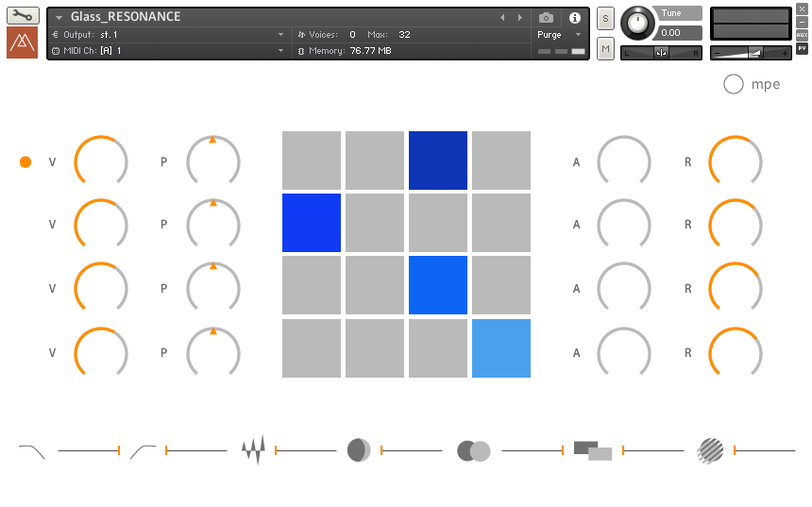Click the striped circle effect icon
This screenshot has width=812, height=507.
coord(710,450)
